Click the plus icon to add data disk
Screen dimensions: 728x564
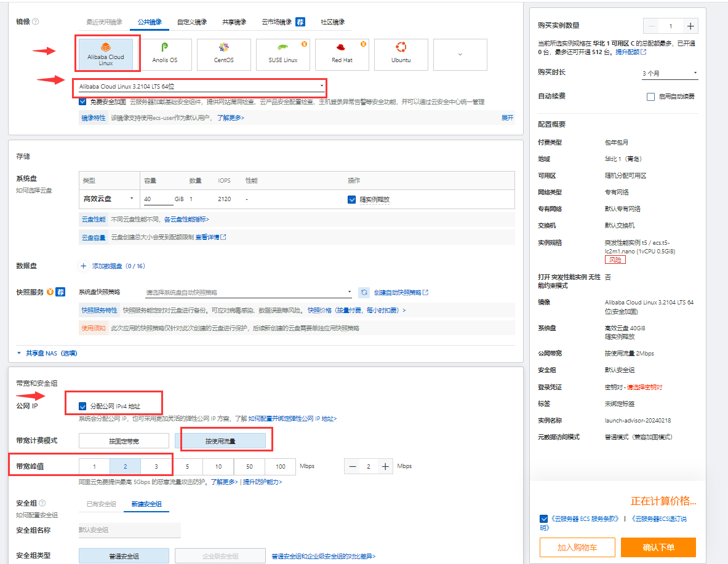[84, 266]
